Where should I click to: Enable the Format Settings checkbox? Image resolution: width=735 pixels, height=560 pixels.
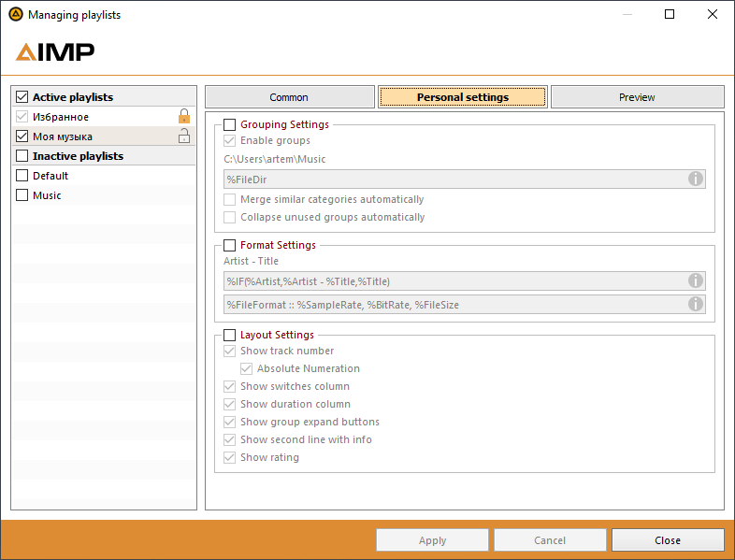pyautogui.click(x=230, y=245)
